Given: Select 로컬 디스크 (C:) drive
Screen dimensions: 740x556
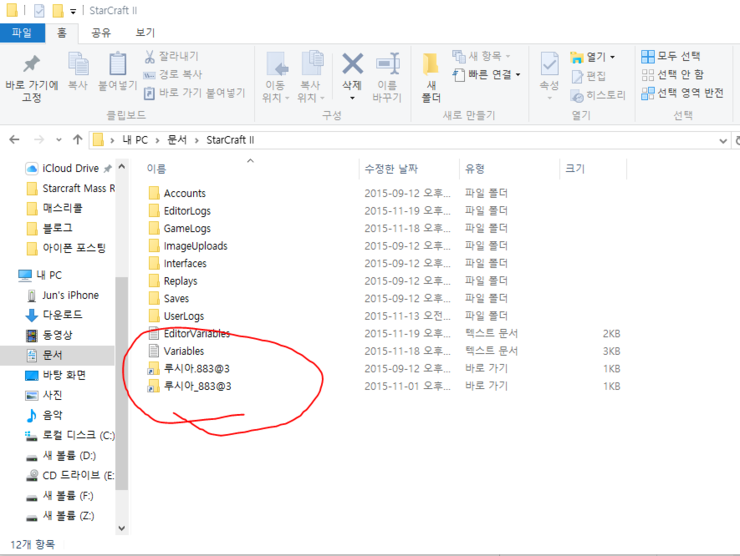Looking at the screenshot, I should pos(70,435).
